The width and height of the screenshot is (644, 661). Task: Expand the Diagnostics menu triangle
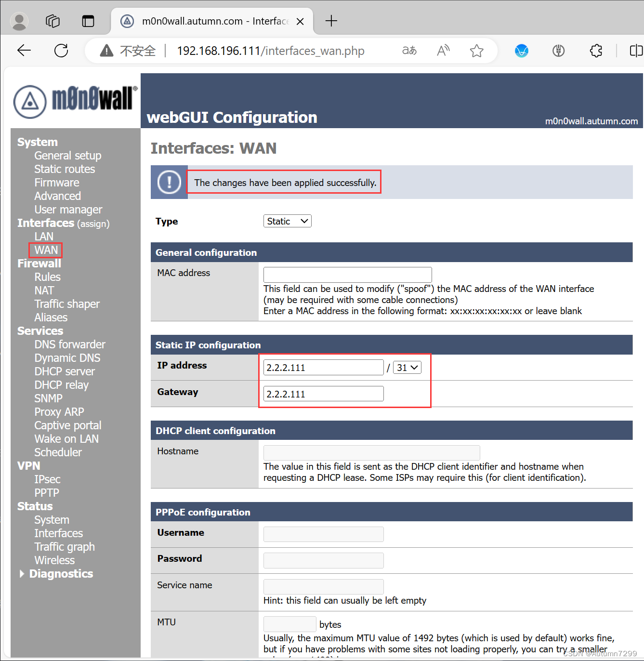[x=22, y=574]
